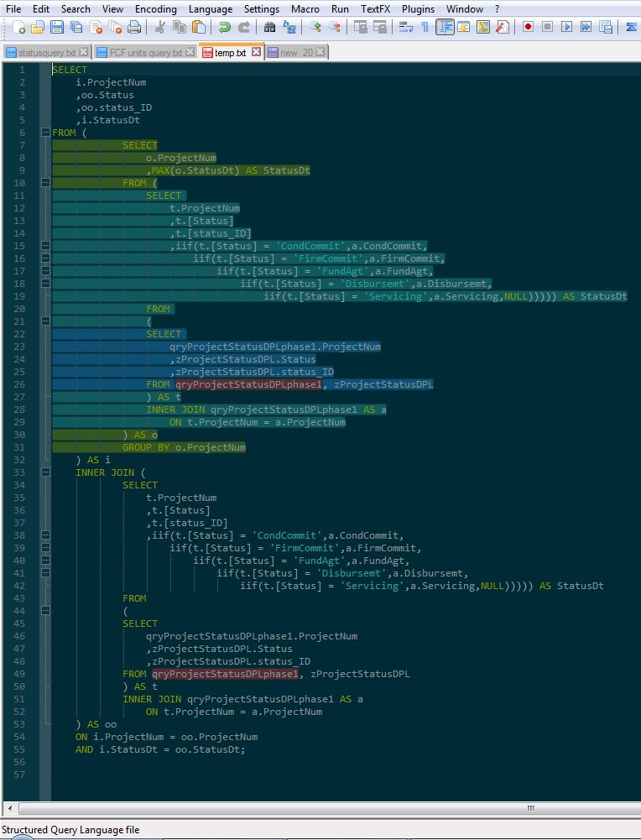Click the Cut scissors icon
Viewport: 641px width, 840px height.
coord(159,27)
